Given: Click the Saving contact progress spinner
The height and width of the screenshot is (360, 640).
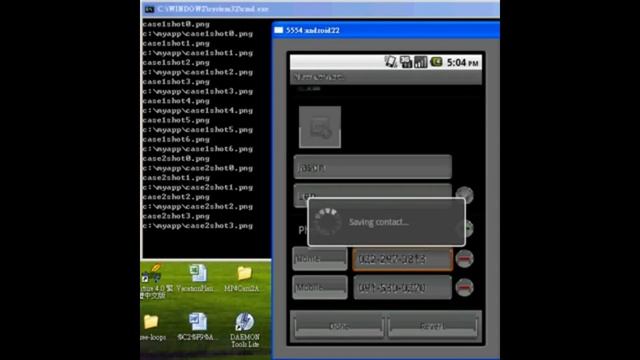Looking at the screenshot, I should (327, 222).
